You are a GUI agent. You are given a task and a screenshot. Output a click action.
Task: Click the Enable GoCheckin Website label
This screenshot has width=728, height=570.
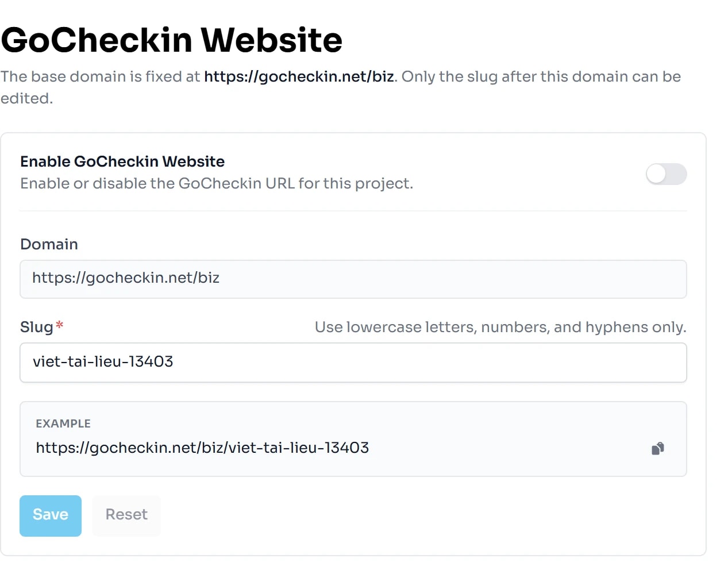(x=122, y=161)
